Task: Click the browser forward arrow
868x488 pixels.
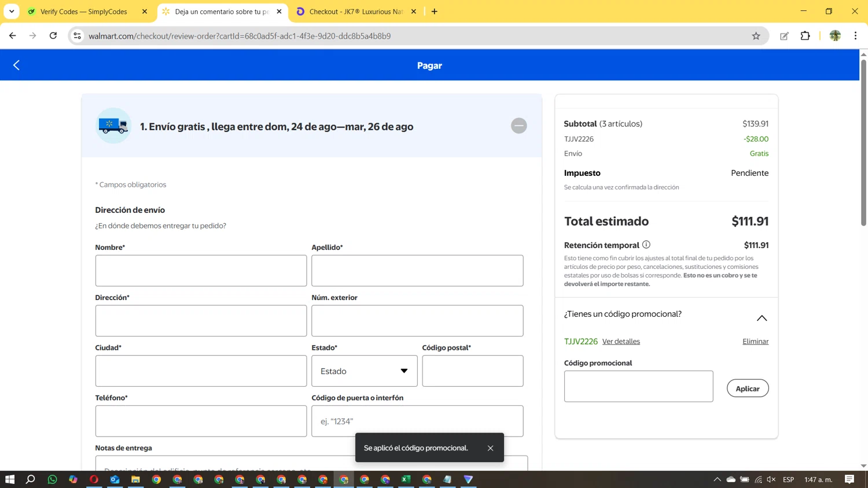Action: 33,36
